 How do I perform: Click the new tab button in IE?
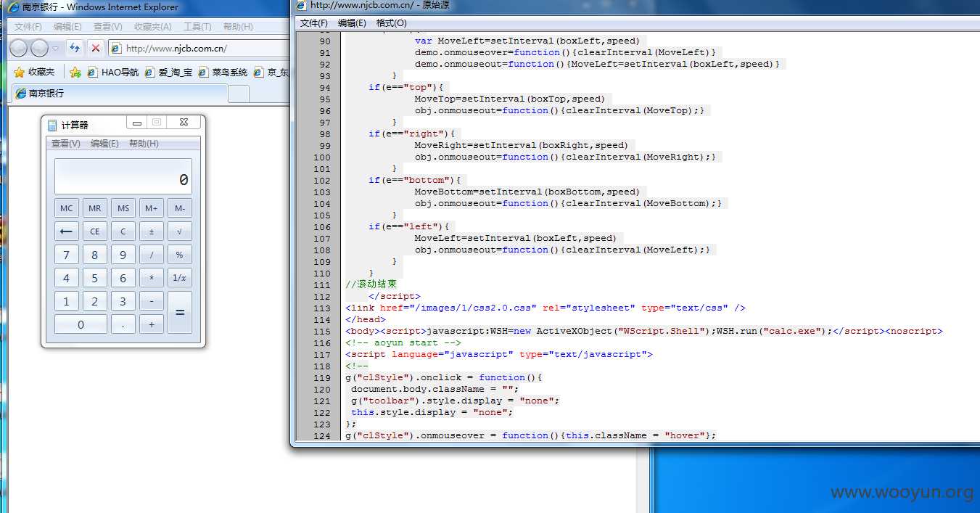coord(239,94)
